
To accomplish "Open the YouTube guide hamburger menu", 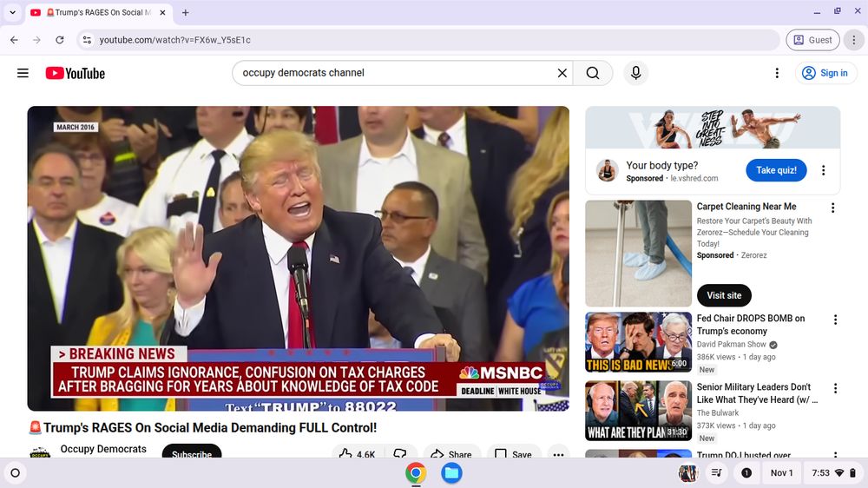I will 23,73.
